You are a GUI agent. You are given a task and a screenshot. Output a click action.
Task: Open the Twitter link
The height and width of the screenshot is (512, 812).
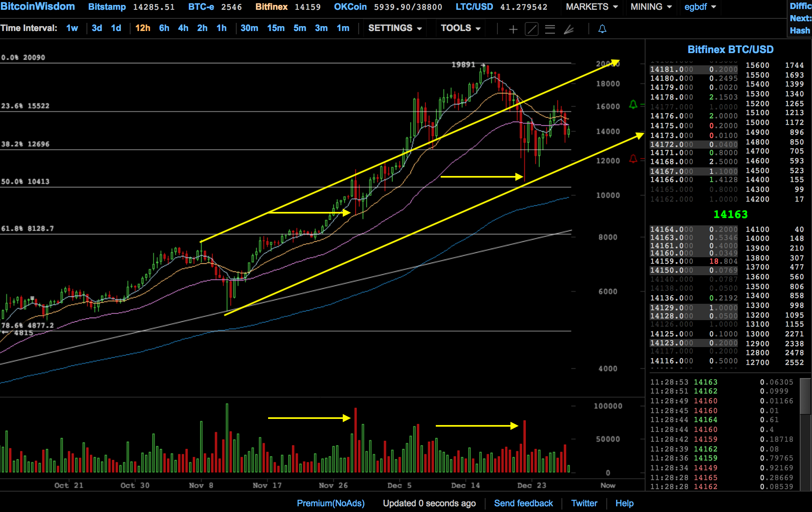[x=584, y=503]
